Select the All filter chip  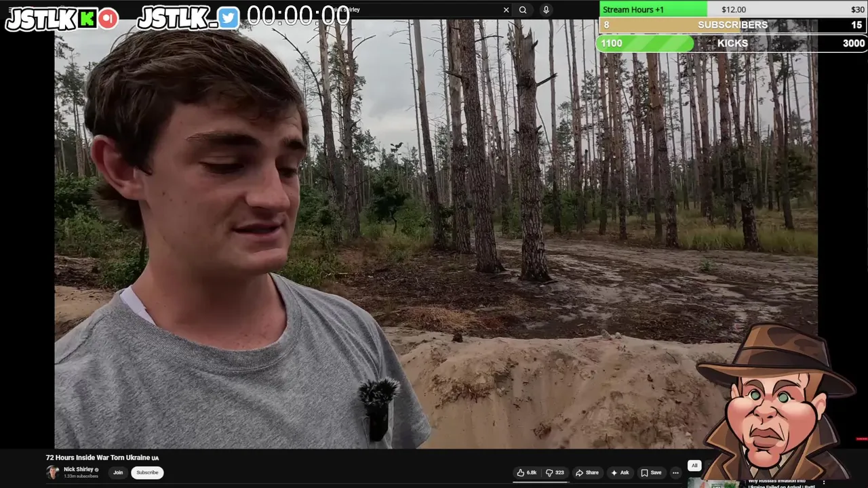[694, 466]
